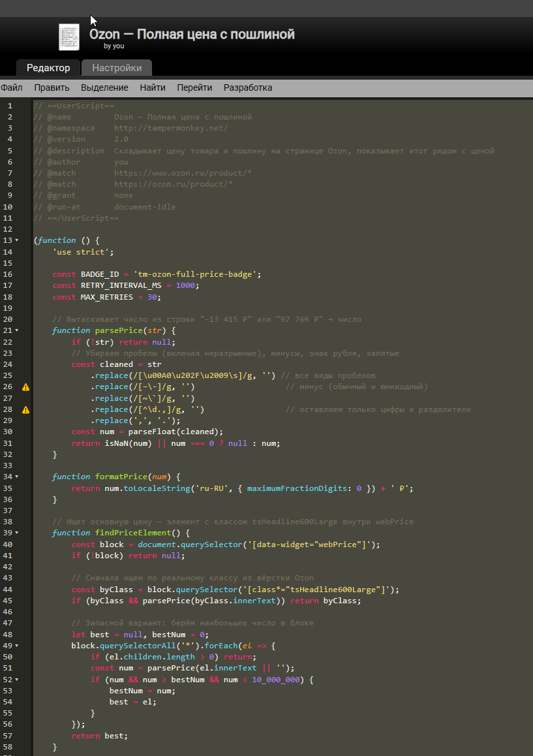Viewport: 533px width, 756px height.
Task: Open the Выделение menu
Action: tap(104, 87)
